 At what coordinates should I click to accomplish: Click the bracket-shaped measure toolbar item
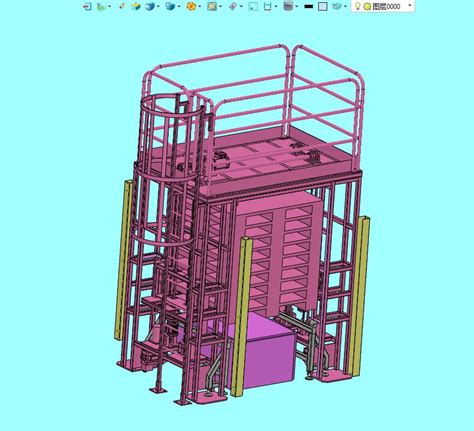click(267, 6)
